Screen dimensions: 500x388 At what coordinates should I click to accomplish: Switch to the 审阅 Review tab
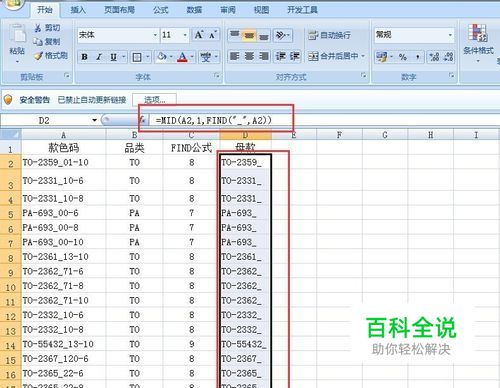pyautogui.click(x=228, y=10)
